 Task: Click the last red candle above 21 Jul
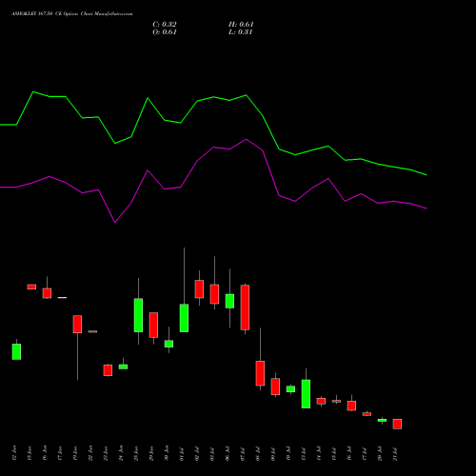coord(397,424)
